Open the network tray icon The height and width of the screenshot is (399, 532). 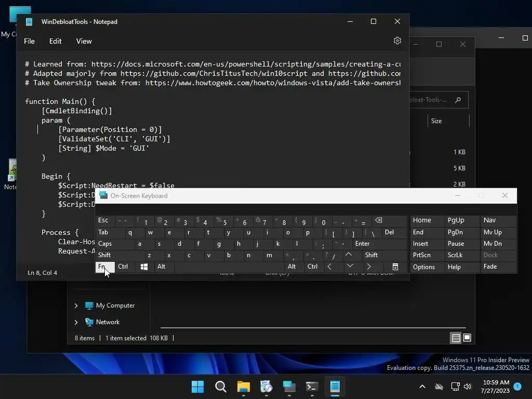[x=455, y=387]
